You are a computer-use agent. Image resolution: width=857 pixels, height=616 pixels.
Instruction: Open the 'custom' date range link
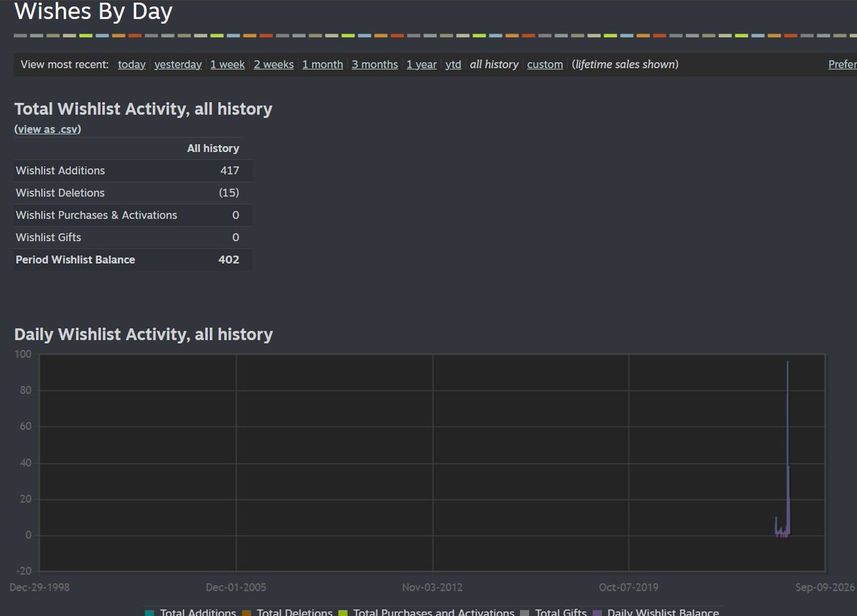pyautogui.click(x=545, y=64)
